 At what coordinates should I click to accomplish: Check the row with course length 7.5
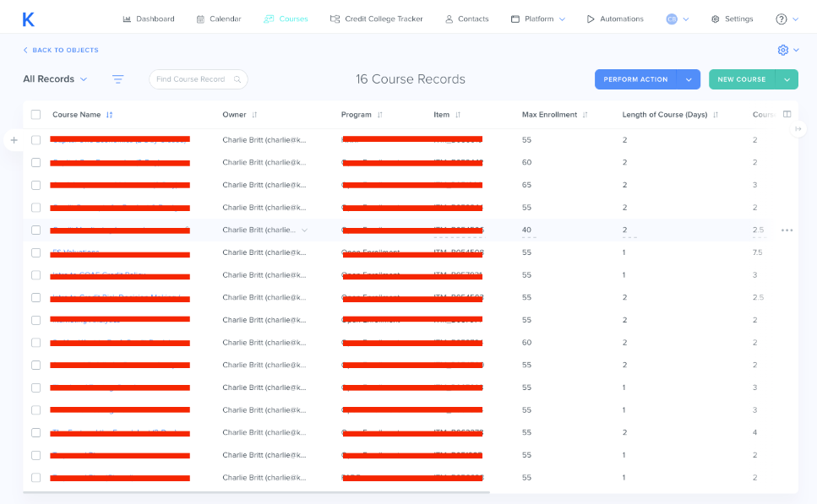click(36, 252)
